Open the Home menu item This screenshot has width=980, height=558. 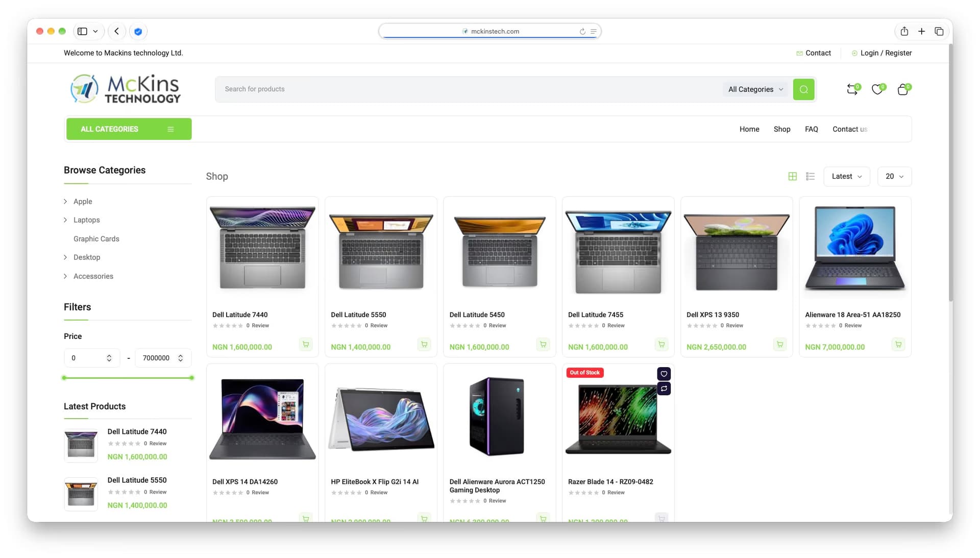tap(749, 129)
